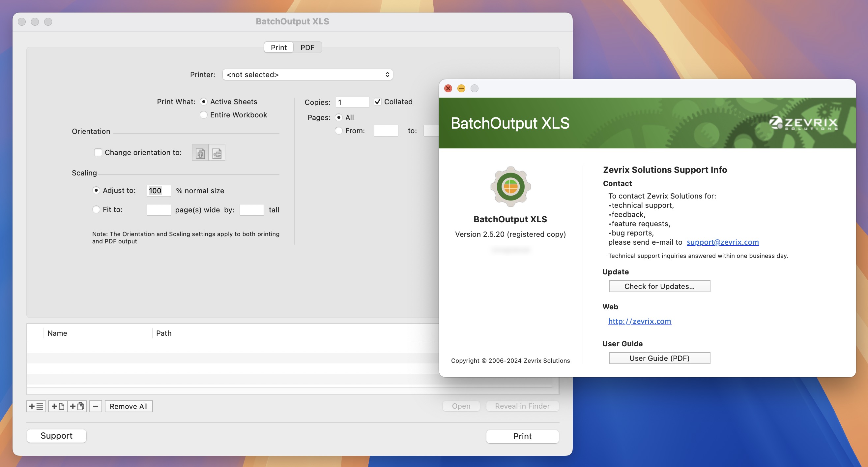Click the http://zevrix.com website link

(x=639, y=321)
